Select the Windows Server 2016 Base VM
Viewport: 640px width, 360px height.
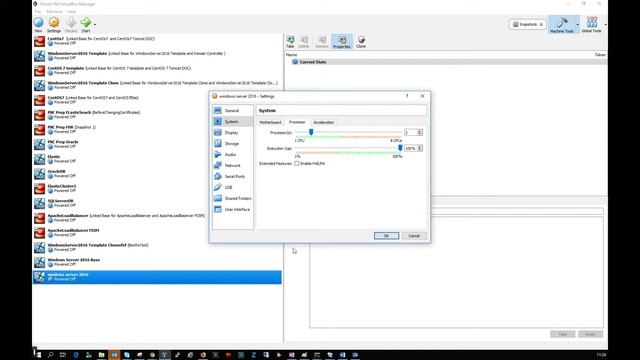tap(157, 262)
